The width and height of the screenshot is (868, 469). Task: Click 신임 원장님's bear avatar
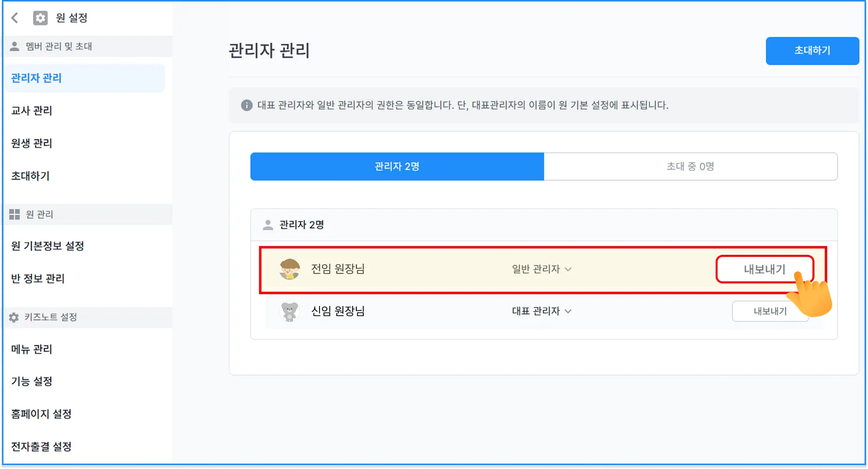click(289, 311)
